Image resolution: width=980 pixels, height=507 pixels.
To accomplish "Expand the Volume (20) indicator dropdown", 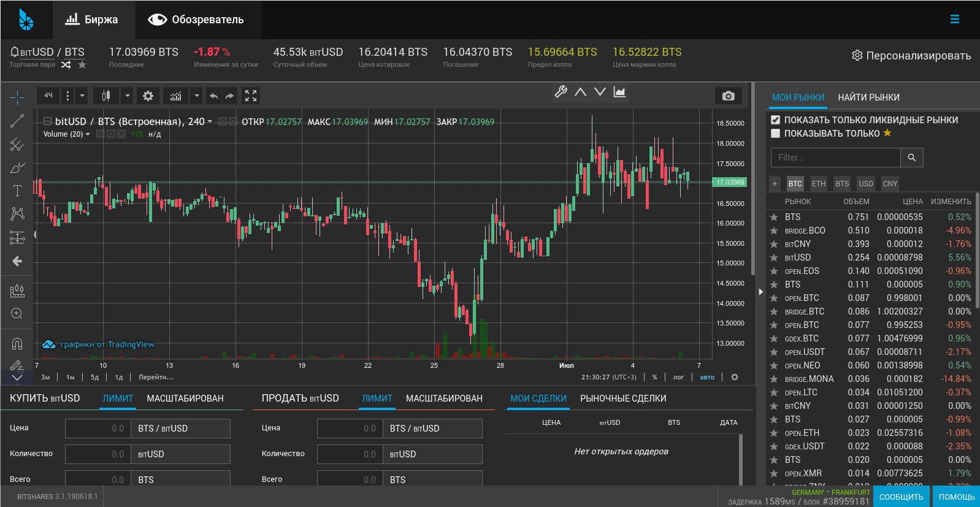I will 88,134.
